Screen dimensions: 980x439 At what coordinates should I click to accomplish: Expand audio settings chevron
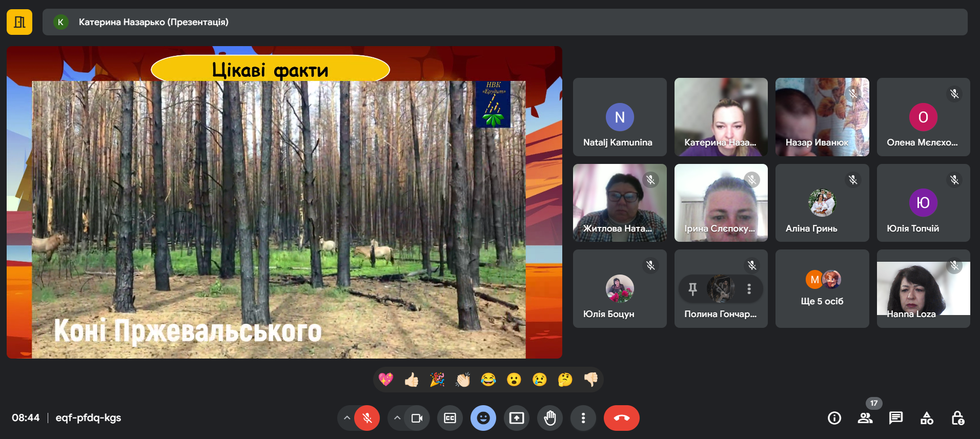click(347, 418)
